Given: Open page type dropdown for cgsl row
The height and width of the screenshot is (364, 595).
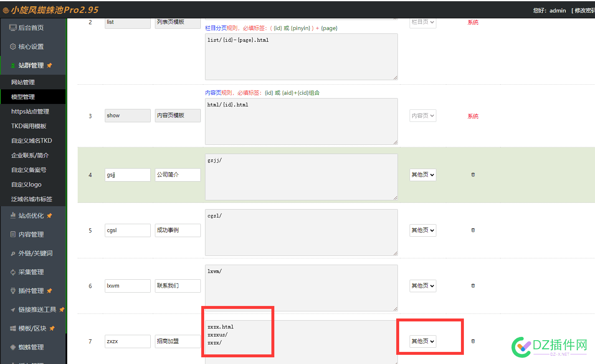Looking at the screenshot, I should [423, 230].
